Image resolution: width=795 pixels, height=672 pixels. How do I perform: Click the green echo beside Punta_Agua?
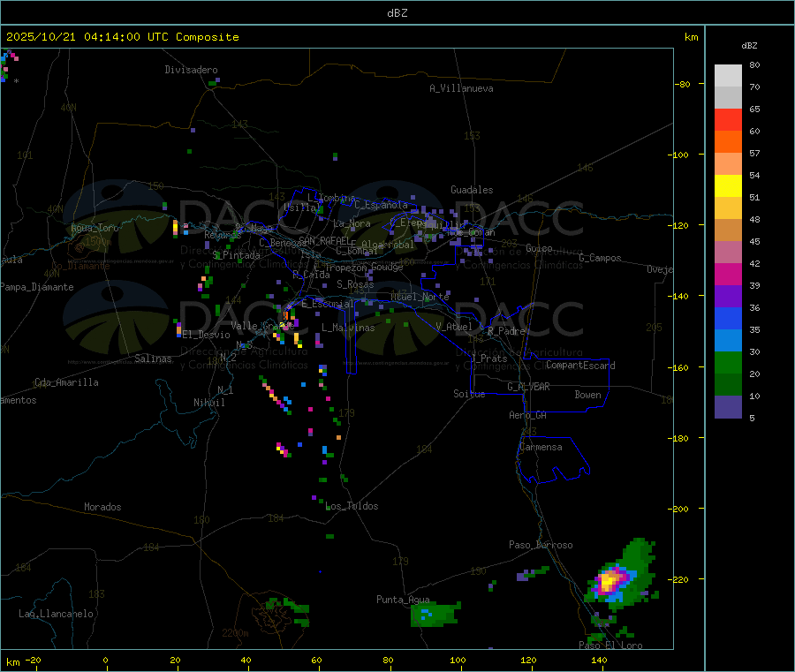click(x=435, y=615)
